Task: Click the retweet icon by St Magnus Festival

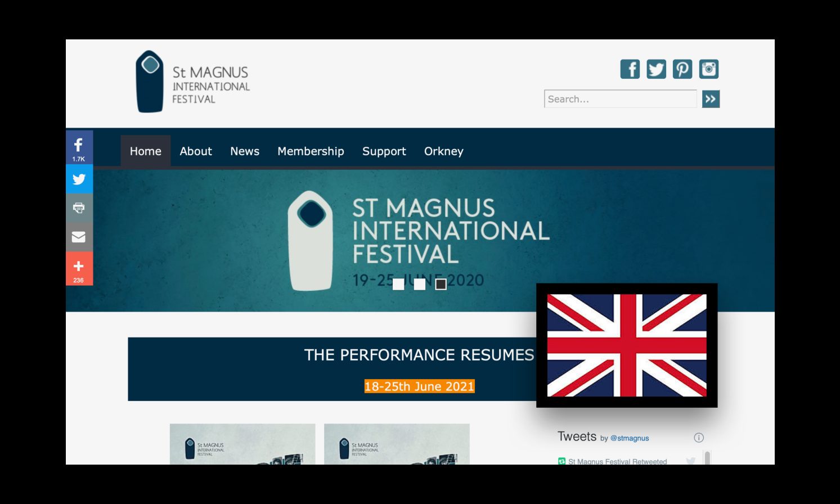Action: [562, 461]
